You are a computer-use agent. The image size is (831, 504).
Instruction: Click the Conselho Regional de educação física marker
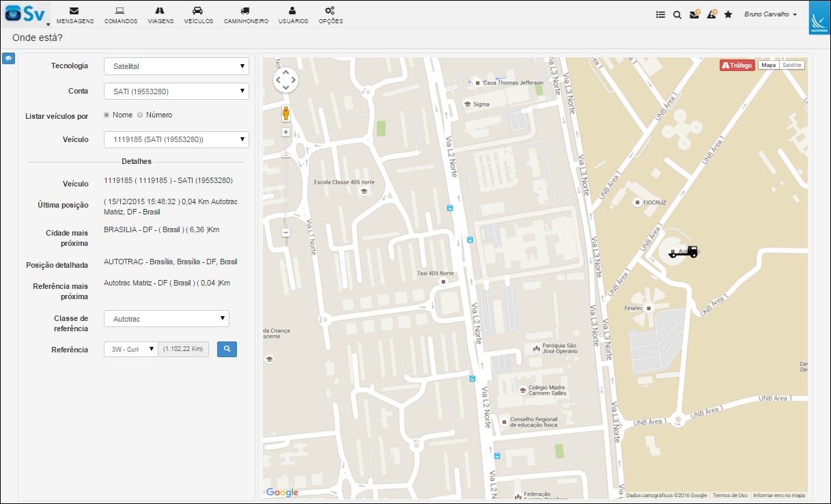tap(504, 422)
